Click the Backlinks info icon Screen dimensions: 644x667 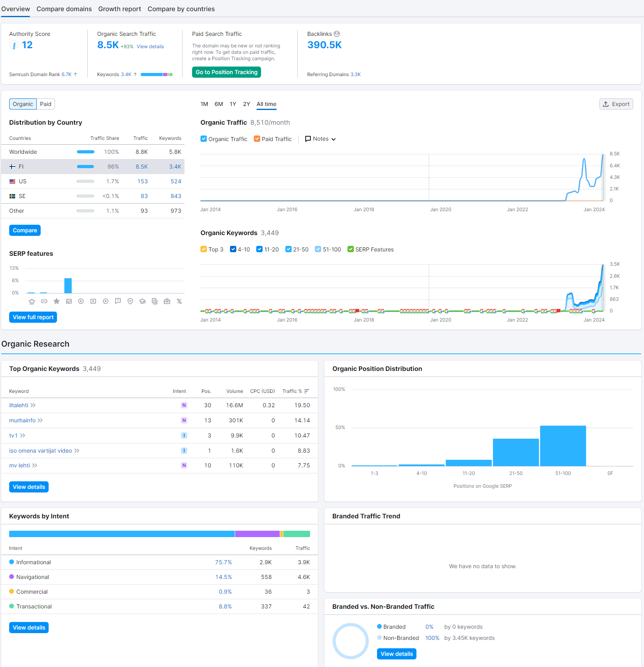click(x=337, y=34)
